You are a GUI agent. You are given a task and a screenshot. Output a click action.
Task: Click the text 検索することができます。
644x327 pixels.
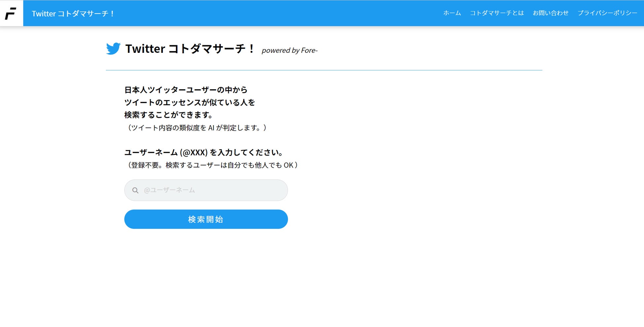169,115
